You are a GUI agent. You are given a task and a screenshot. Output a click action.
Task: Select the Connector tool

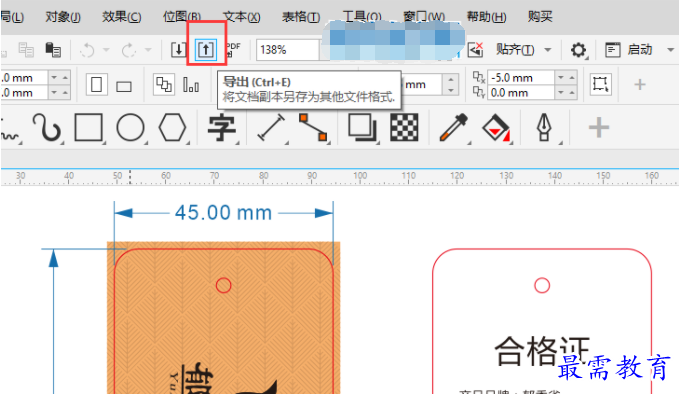[313, 127]
